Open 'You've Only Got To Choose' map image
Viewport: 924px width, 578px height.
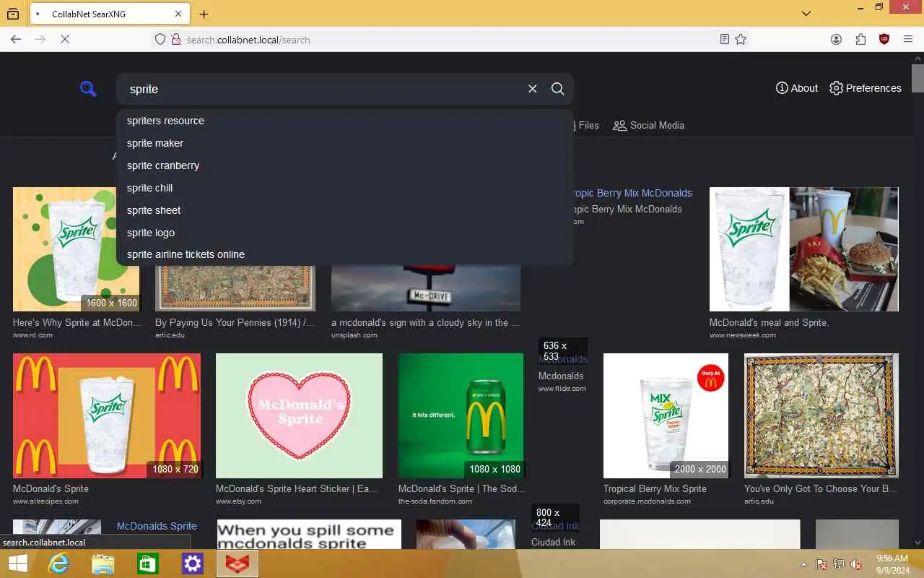coord(821,415)
